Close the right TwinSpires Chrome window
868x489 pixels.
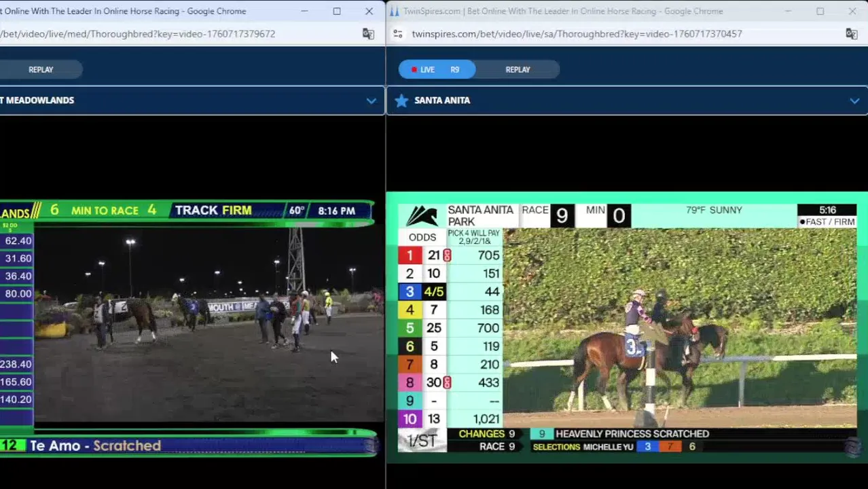click(852, 11)
